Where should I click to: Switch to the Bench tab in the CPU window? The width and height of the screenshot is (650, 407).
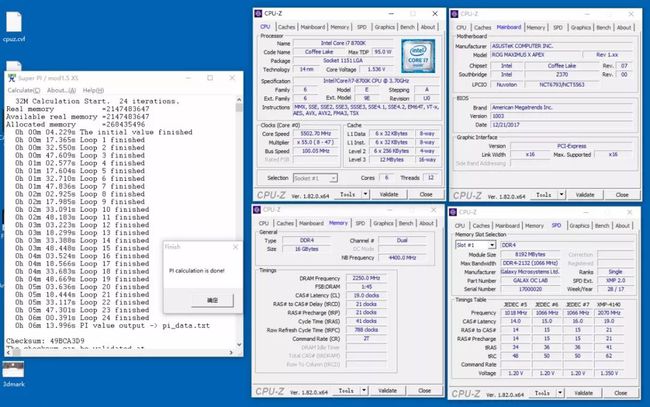coord(407,27)
